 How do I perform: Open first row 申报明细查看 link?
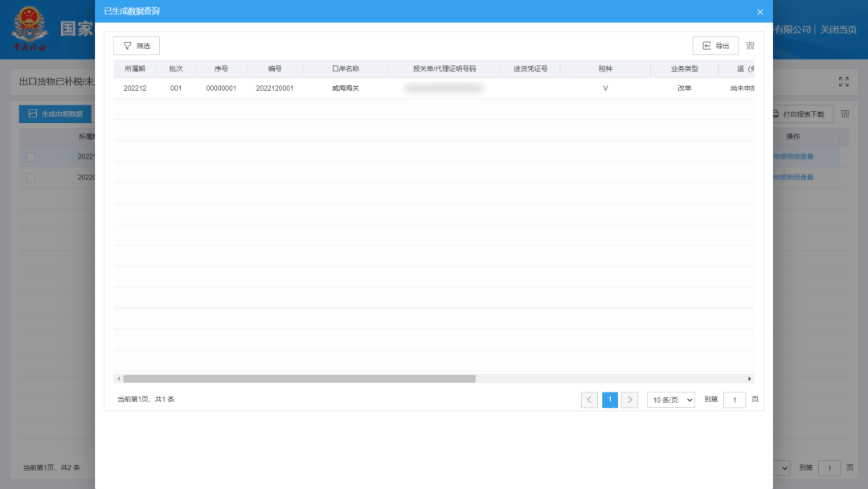click(793, 157)
